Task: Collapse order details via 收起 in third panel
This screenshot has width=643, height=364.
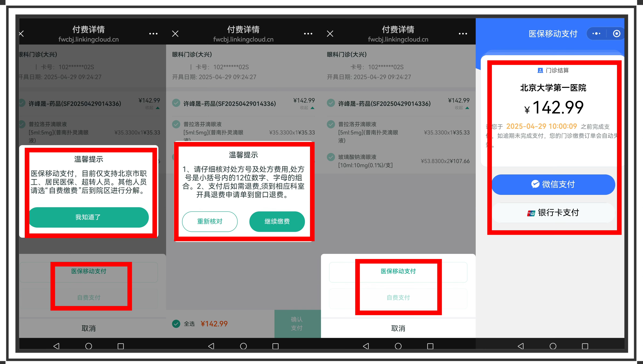Action: click(x=462, y=108)
